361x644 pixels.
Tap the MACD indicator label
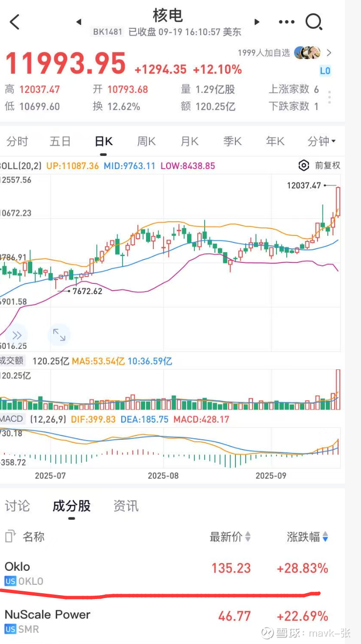[x=12, y=419]
